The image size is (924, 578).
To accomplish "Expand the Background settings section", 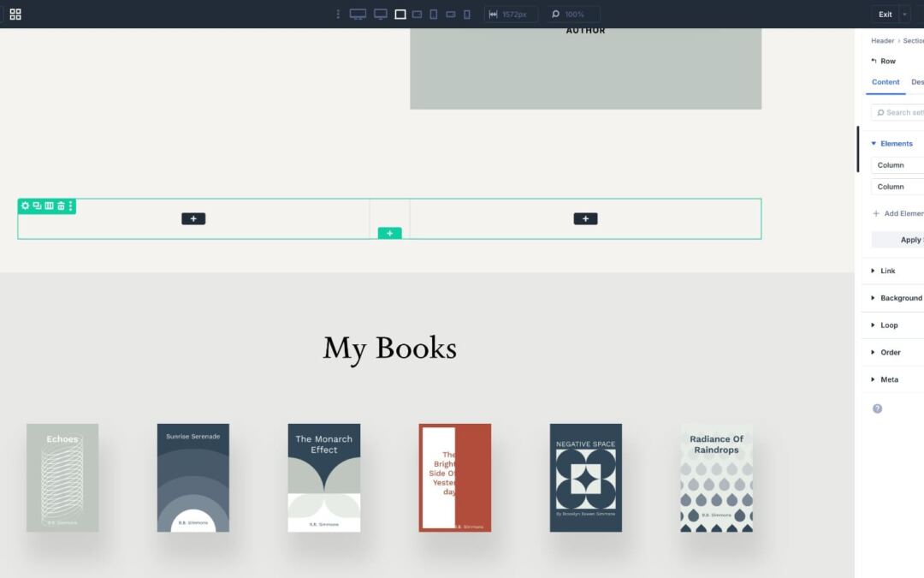I will [898, 297].
